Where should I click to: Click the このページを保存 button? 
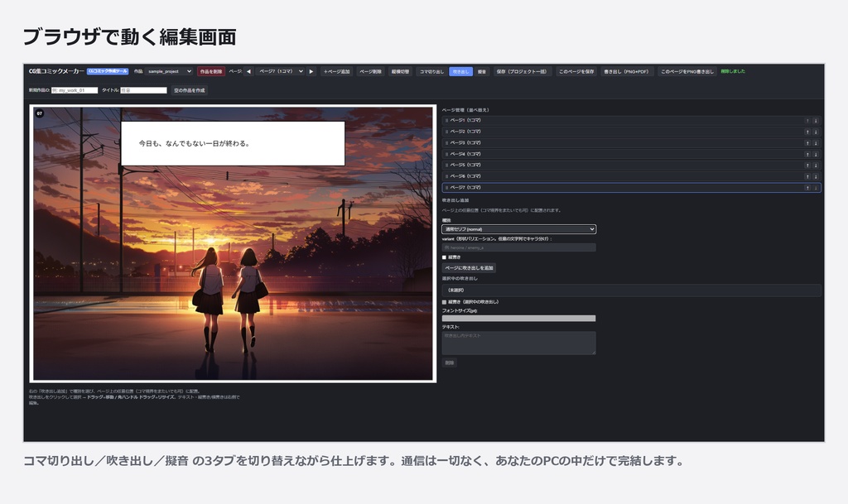(x=576, y=71)
